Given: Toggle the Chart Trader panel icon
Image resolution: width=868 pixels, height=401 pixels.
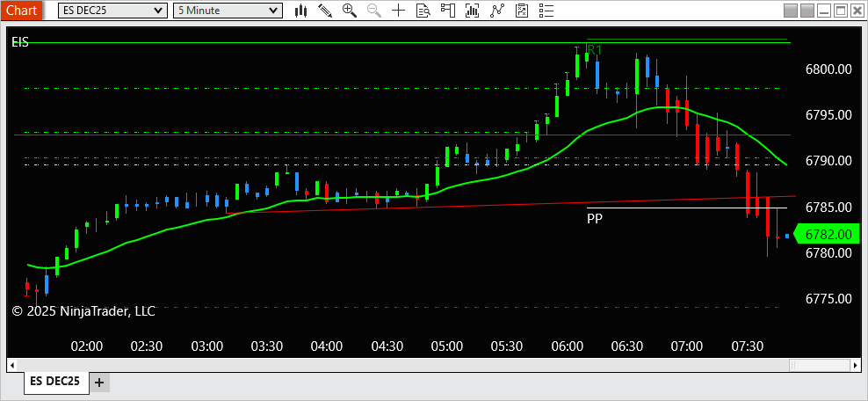Looking at the screenshot, I should [x=447, y=10].
